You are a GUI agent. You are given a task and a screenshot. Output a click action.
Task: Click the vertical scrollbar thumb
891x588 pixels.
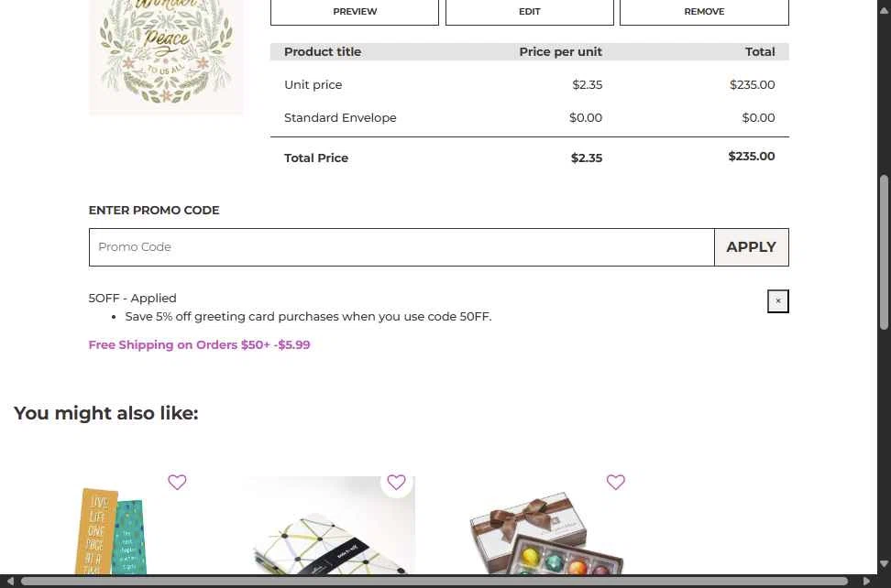point(884,252)
